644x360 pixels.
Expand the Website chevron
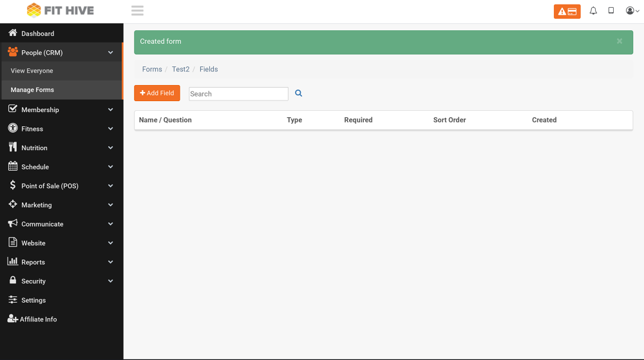click(111, 243)
